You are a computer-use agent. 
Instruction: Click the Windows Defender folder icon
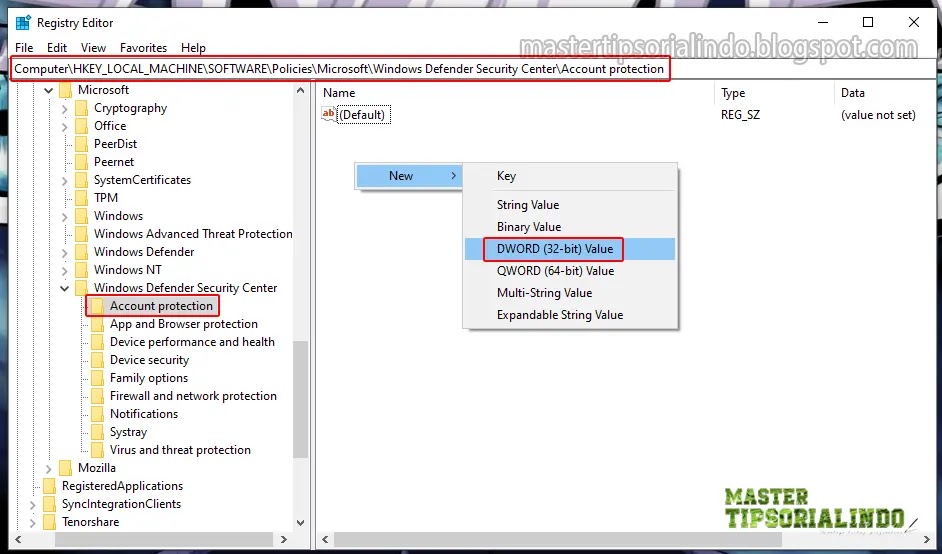pos(81,252)
